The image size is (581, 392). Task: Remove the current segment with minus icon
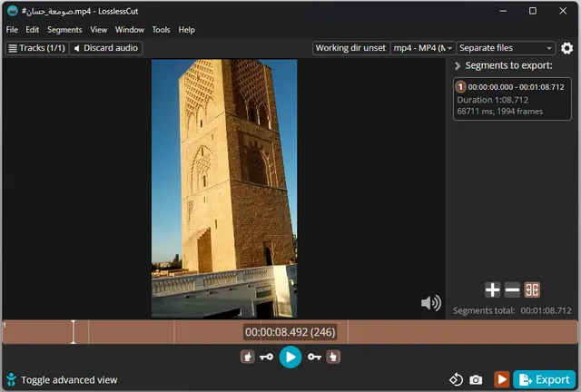click(x=512, y=290)
